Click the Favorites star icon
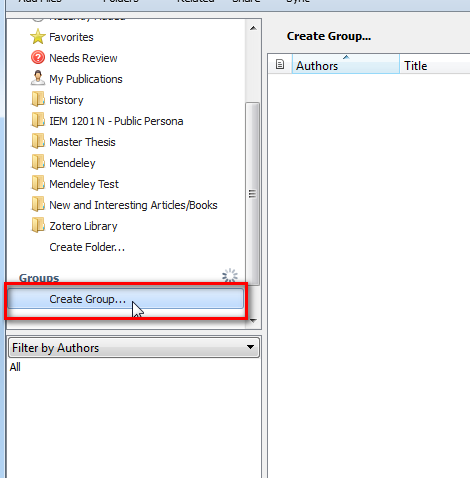 coord(38,37)
